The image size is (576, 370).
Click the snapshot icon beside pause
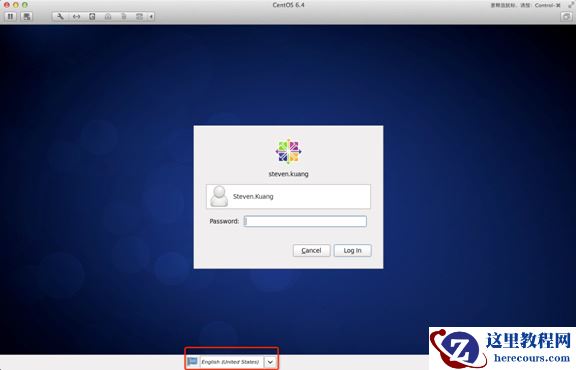click(27, 17)
